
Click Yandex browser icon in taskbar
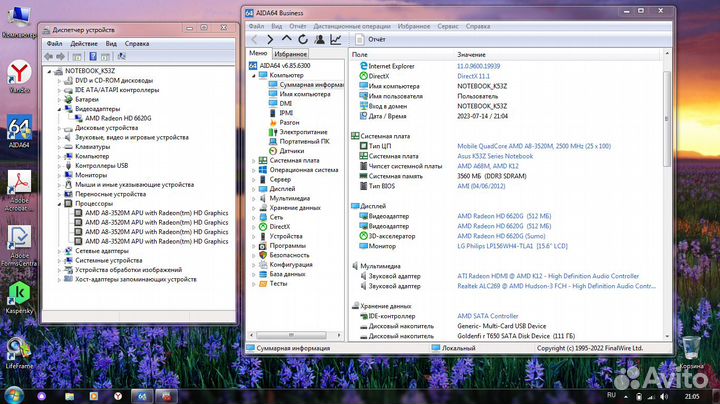click(118, 396)
